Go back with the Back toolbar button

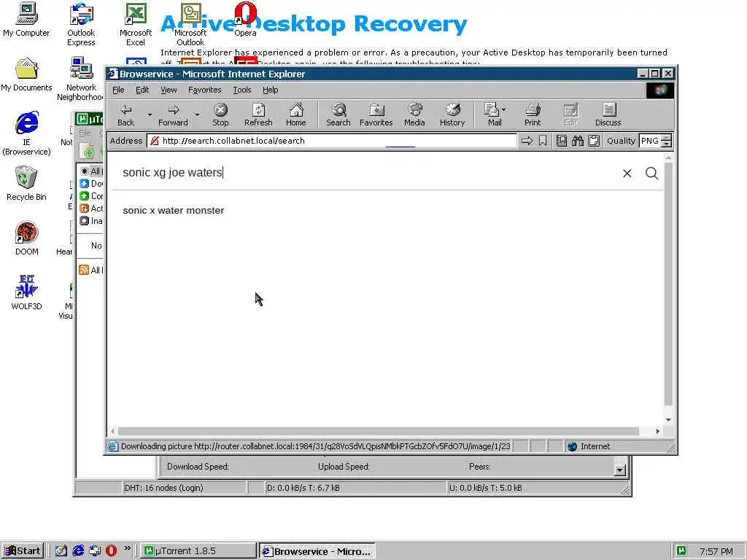125,115
